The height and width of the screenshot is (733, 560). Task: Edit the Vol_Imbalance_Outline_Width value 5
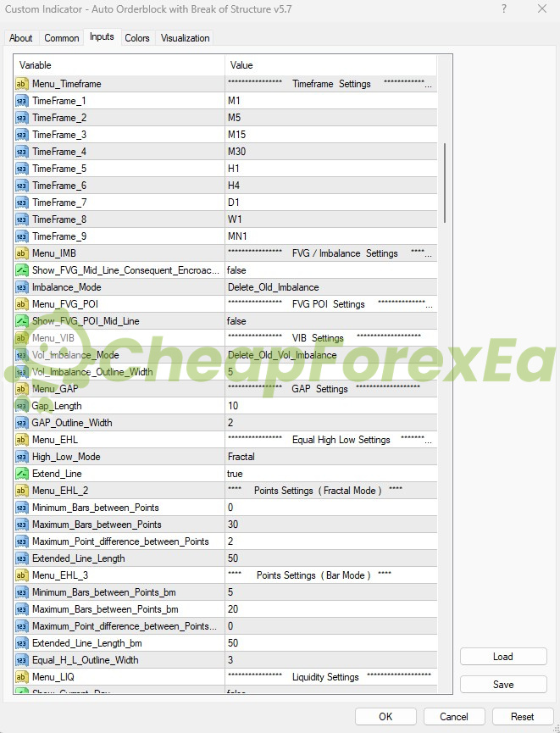[331, 372]
